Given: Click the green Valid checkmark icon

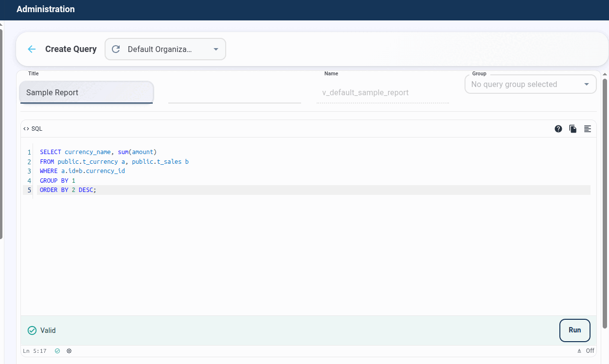Looking at the screenshot, I should [32, 330].
